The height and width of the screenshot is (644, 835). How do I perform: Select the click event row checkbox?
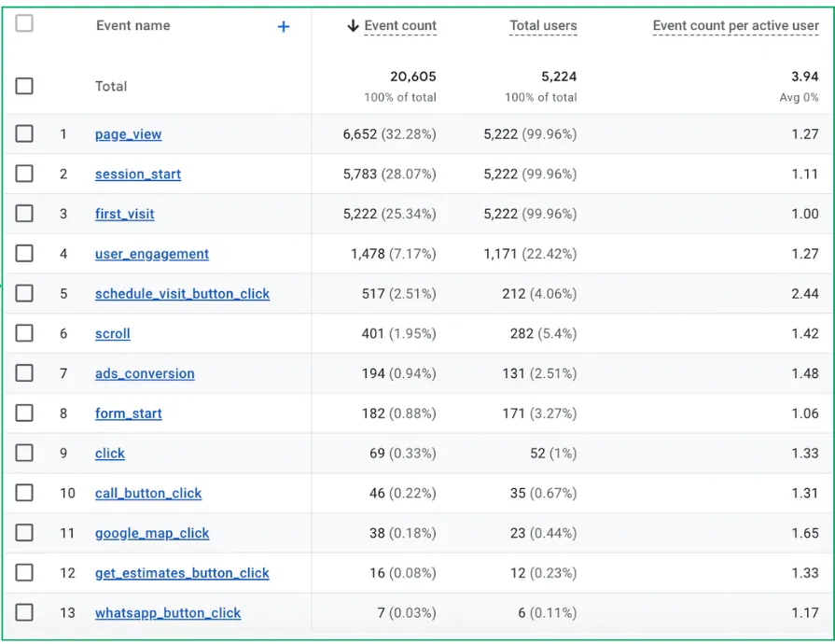coord(24,454)
